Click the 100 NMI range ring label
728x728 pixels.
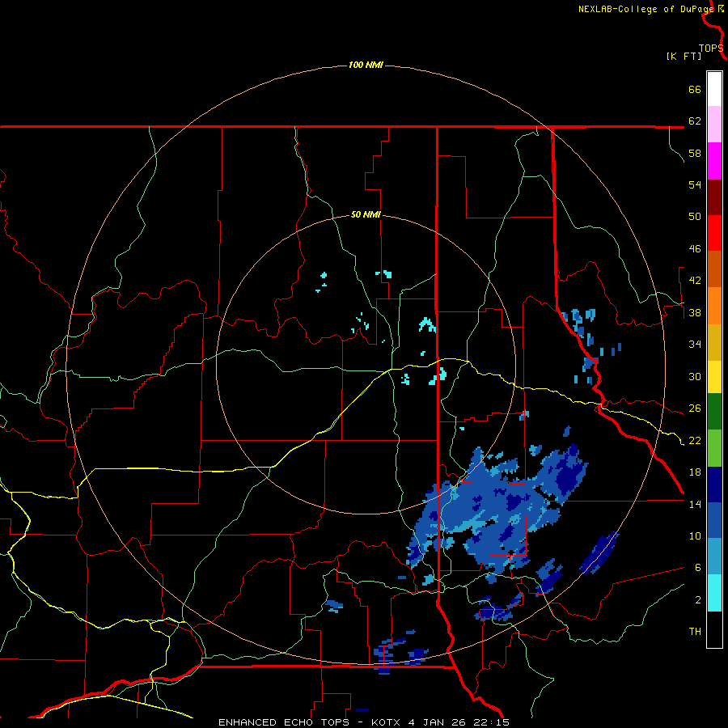click(x=366, y=65)
